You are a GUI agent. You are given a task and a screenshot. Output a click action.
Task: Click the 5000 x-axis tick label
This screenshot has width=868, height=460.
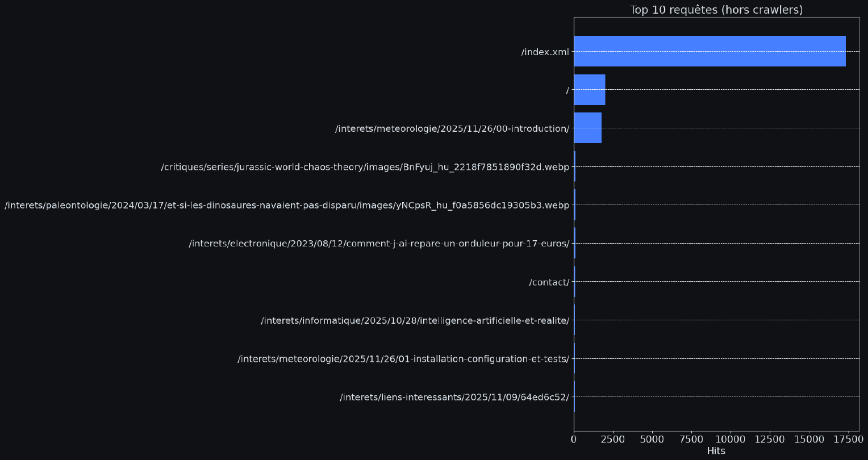point(652,439)
